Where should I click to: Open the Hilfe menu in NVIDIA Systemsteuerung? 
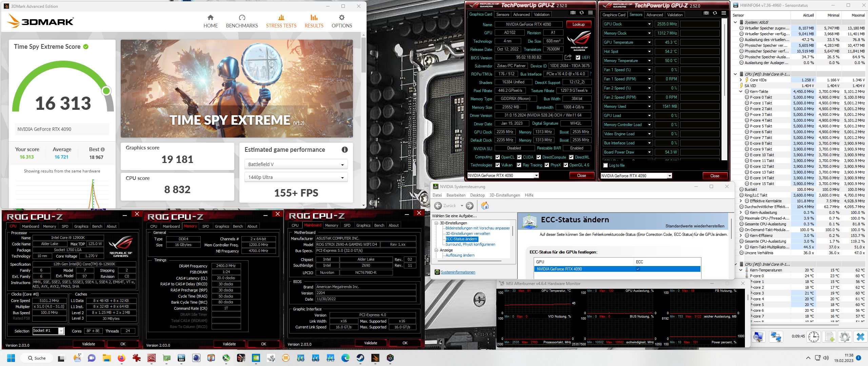tap(529, 195)
